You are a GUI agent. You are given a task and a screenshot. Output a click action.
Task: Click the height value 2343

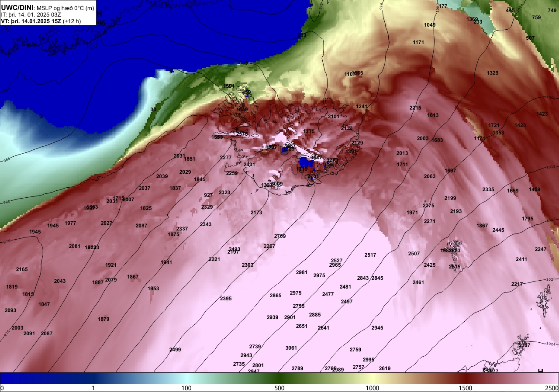click(x=206, y=224)
